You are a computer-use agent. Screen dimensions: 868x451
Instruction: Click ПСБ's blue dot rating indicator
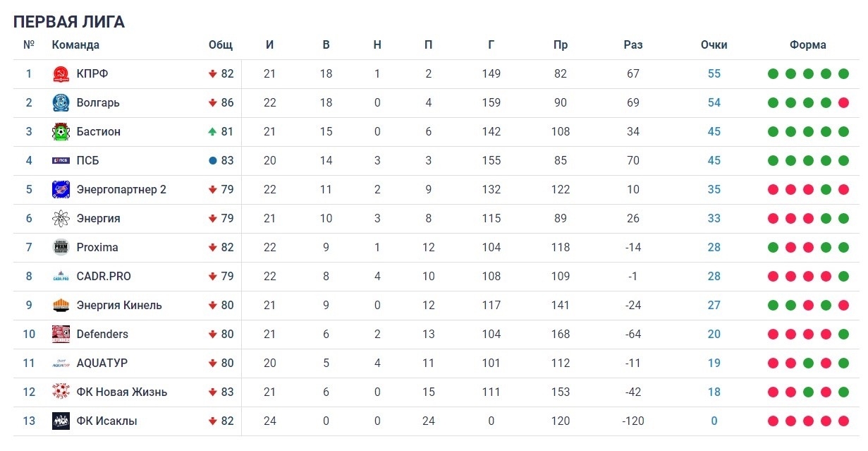point(213,161)
